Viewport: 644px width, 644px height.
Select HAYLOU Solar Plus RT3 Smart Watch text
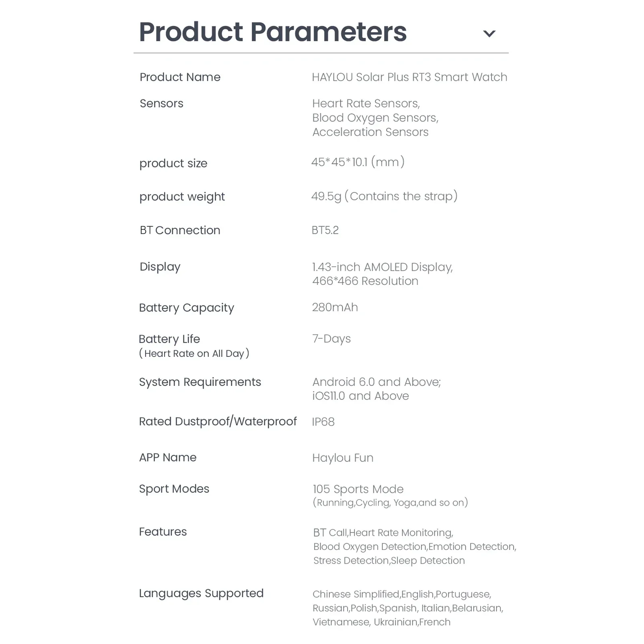[409, 77]
